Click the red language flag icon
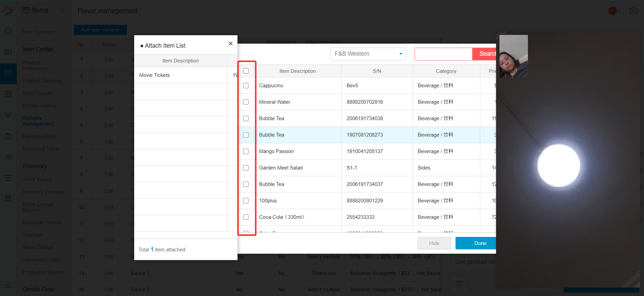This screenshot has width=644, height=296. [x=612, y=11]
